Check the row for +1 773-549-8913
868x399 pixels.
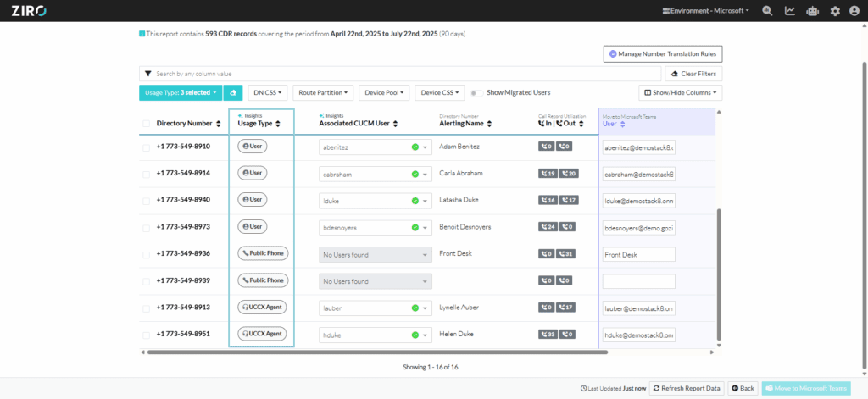[146, 309]
